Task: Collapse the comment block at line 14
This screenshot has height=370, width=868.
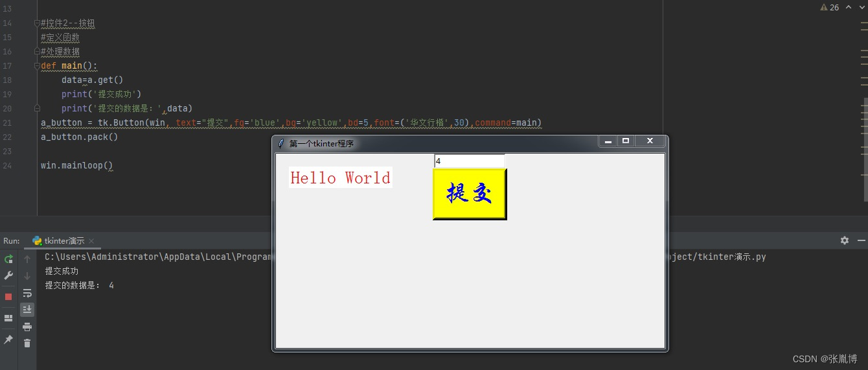Action: pos(37,23)
